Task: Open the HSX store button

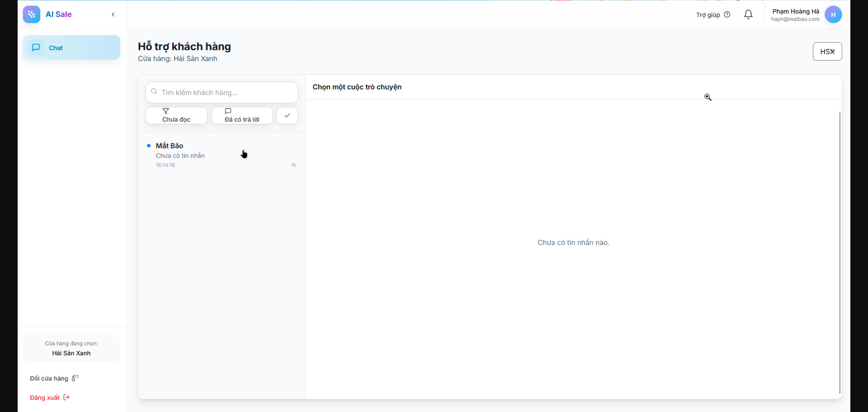Action: (827, 52)
